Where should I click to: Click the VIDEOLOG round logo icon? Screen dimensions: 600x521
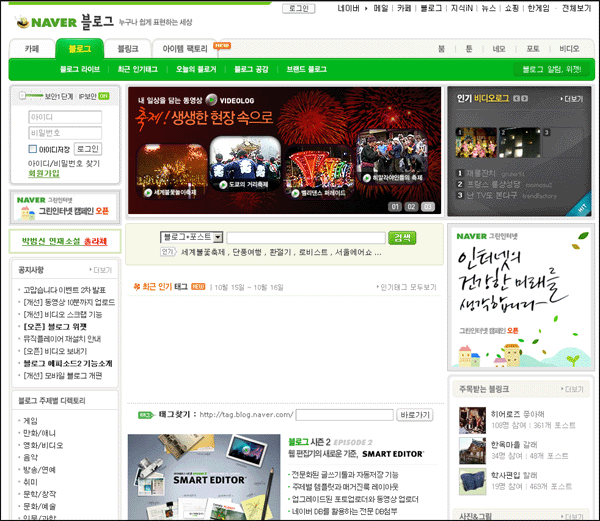(211, 100)
